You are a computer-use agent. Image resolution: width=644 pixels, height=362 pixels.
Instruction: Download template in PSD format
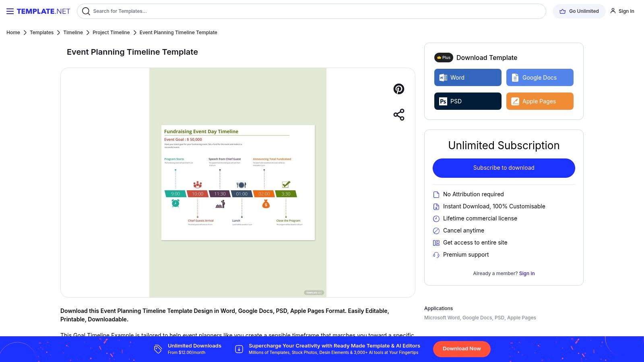(x=468, y=101)
